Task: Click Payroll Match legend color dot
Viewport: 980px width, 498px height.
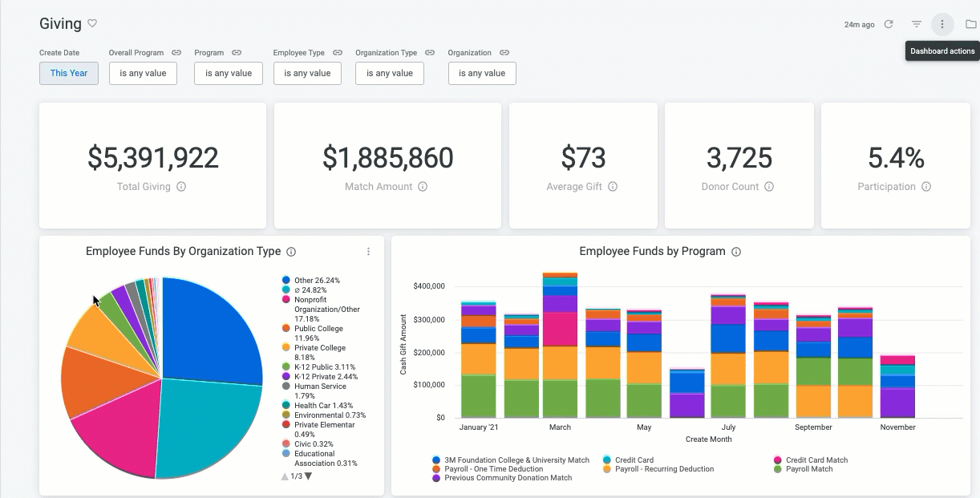Action: [778, 469]
